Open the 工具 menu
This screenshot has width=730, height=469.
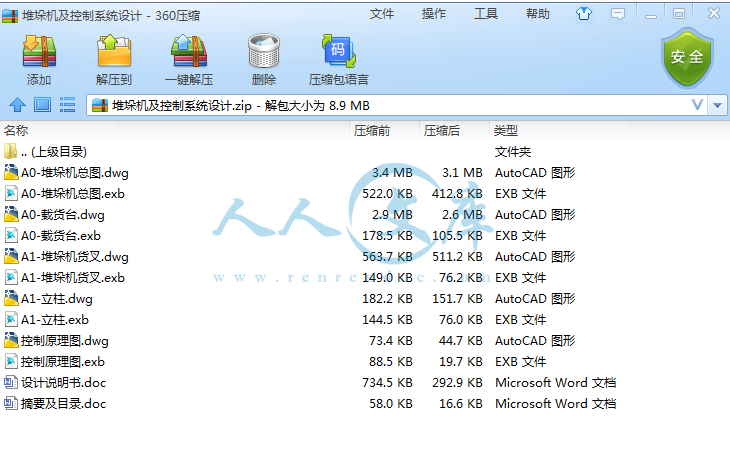click(x=486, y=14)
